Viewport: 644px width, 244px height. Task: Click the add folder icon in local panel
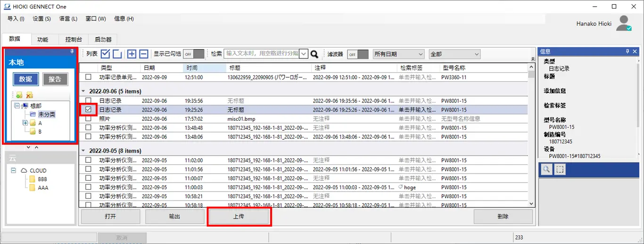coord(19,95)
